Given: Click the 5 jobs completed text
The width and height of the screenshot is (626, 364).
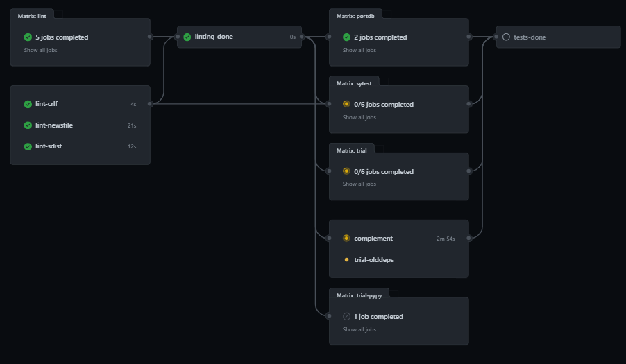Looking at the screenshot, I should click(62, 37).
